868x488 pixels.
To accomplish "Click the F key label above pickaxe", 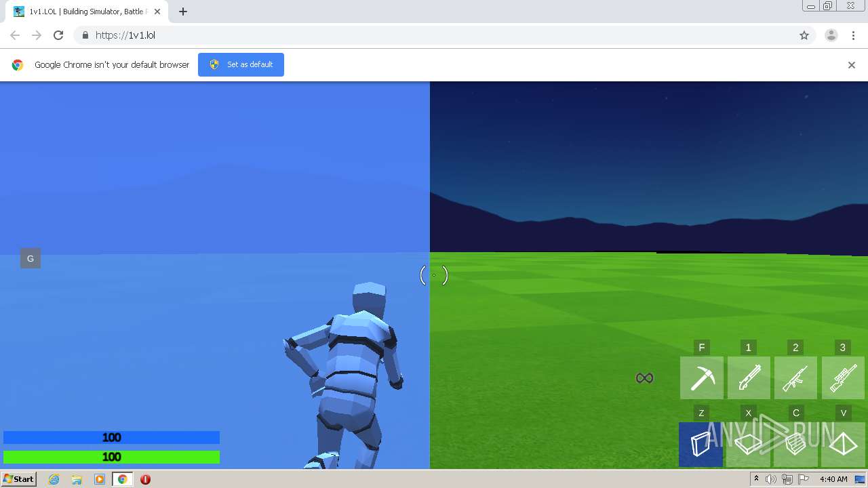I will 701,348.
